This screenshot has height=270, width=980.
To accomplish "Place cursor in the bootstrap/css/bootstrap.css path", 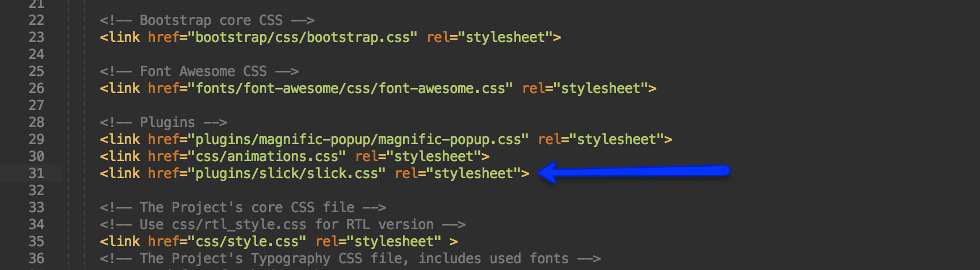I will pos(303,37).
